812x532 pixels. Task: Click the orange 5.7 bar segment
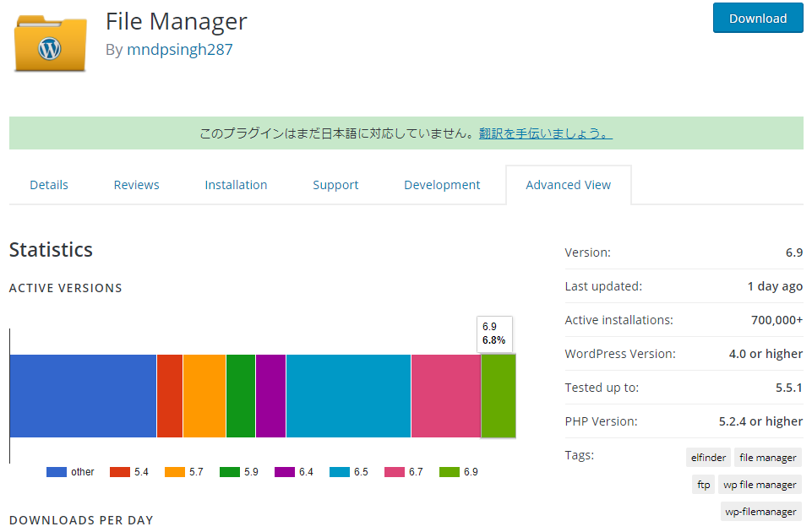pos(204,396)
